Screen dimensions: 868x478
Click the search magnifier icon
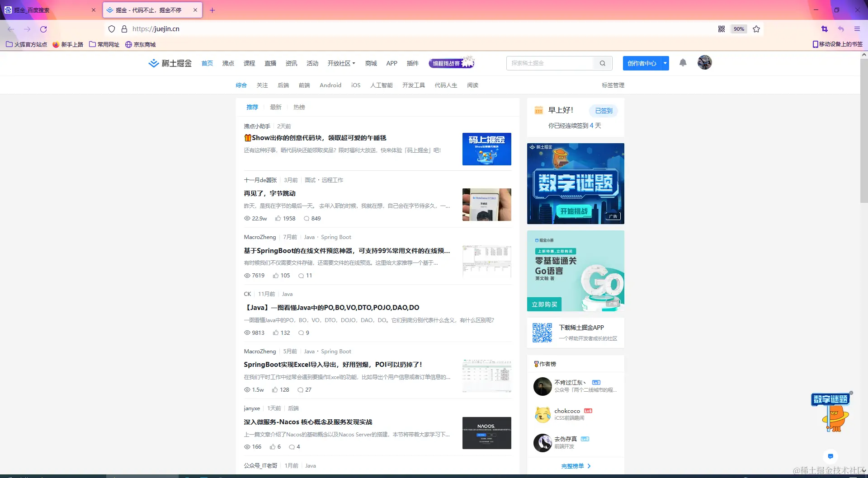[602, 63]
